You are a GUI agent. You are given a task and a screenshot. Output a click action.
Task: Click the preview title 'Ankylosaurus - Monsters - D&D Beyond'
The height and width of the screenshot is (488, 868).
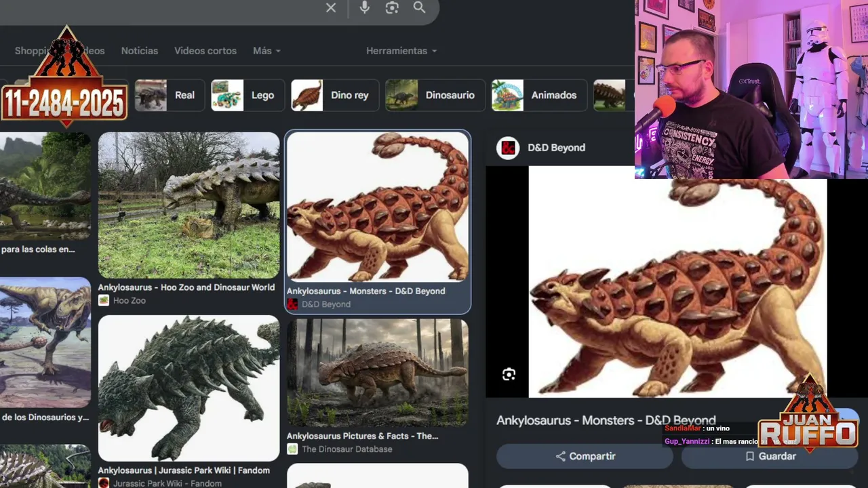coord(606,421)
